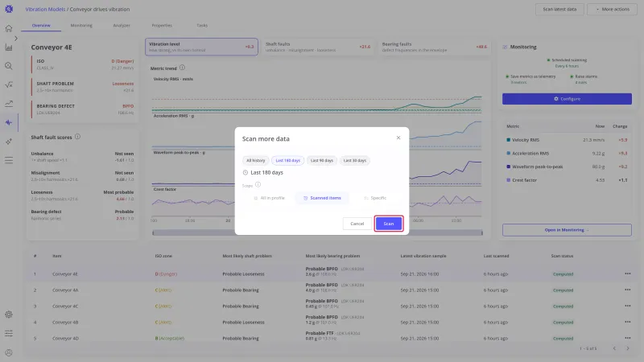Select the Vibration level card
The height and width of the screenshot is (362, 644).
click(x=201, y=47)
